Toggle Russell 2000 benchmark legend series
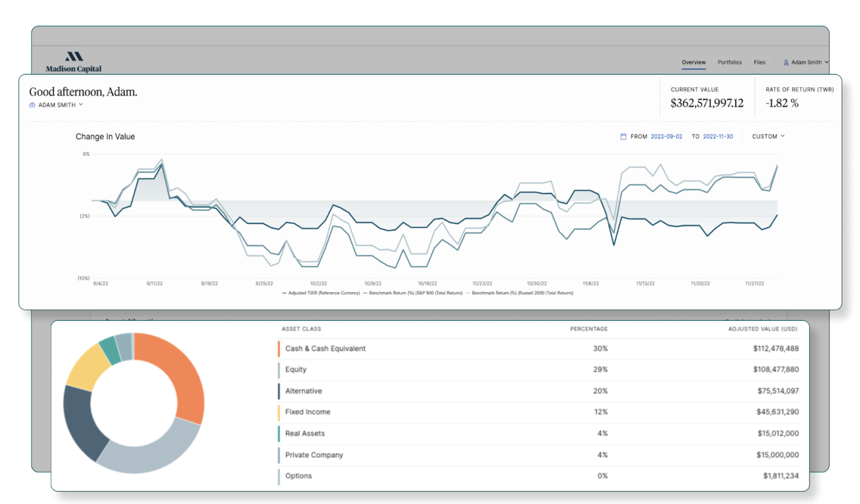 tap(522, 293)
